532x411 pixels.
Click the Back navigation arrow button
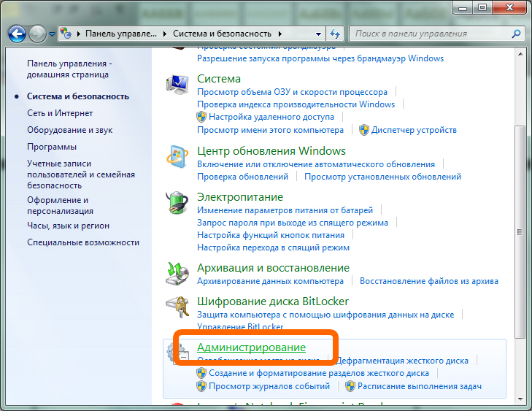[x=17, y=34]
